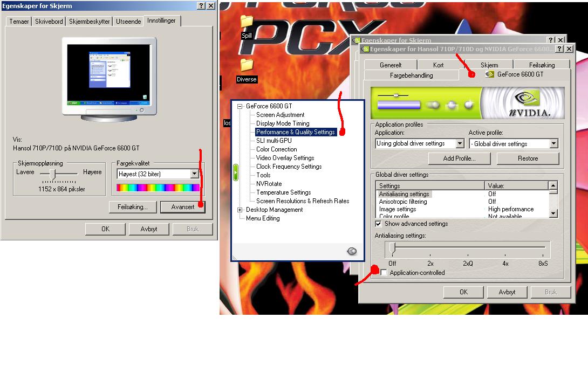Viewport: 588px width, 387px height.
Task: Click the Fargekvalitet color spectrum bar
Action: coord(158,188)
